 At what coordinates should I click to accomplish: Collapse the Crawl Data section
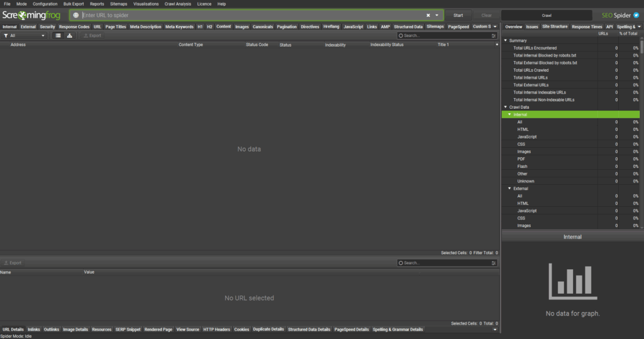point(506,107)
